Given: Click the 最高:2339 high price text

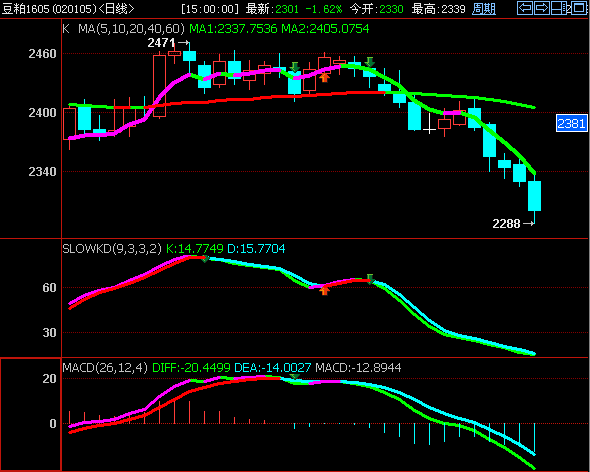Looking at the screenshot, I should tap(439, 9).
